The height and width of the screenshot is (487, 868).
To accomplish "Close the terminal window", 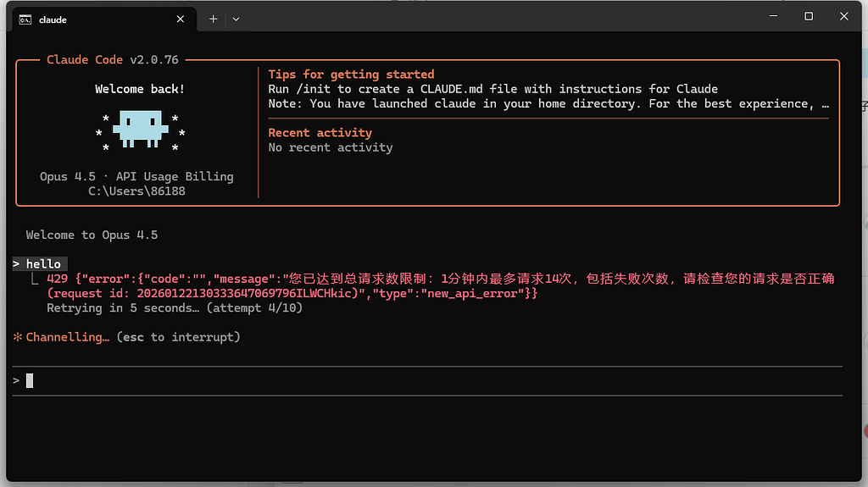I will tap(843, 16).
